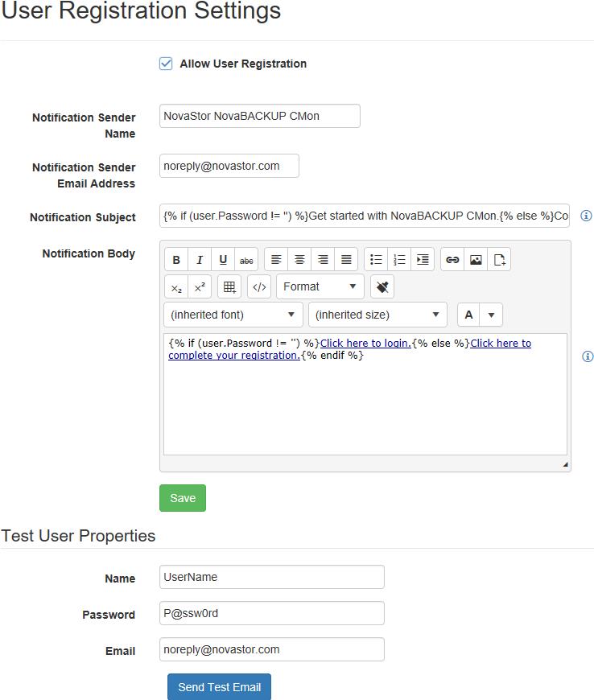Insert a hyperlink in the editor
Viewport: 594px width, 700px height.
452,259
